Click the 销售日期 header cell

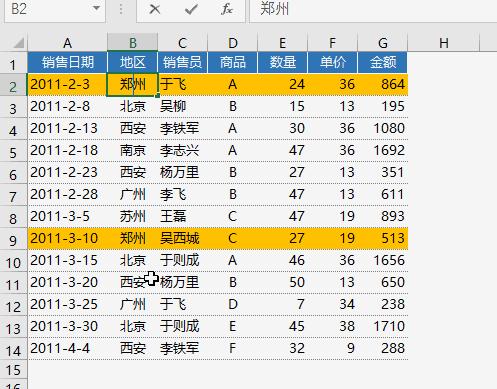click(67, 62)
